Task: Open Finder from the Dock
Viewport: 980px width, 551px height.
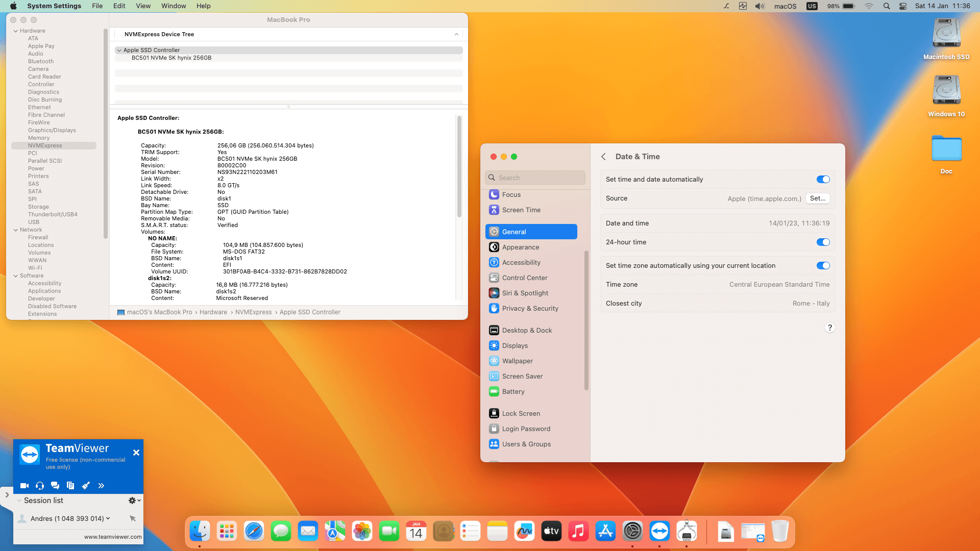Action: coord(200,531)
